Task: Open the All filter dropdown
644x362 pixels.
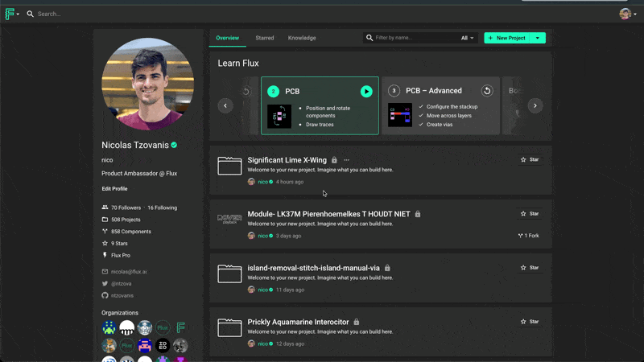Action: coord(467,38)
